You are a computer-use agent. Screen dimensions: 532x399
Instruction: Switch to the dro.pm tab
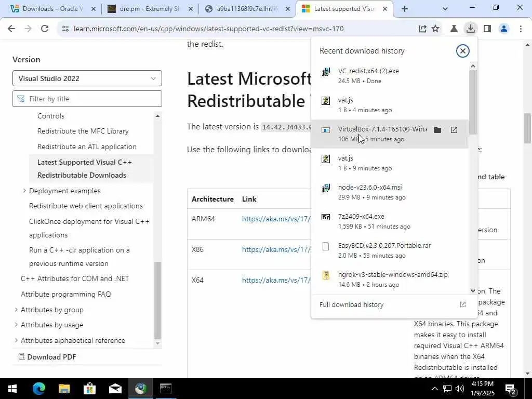(150, 9)
